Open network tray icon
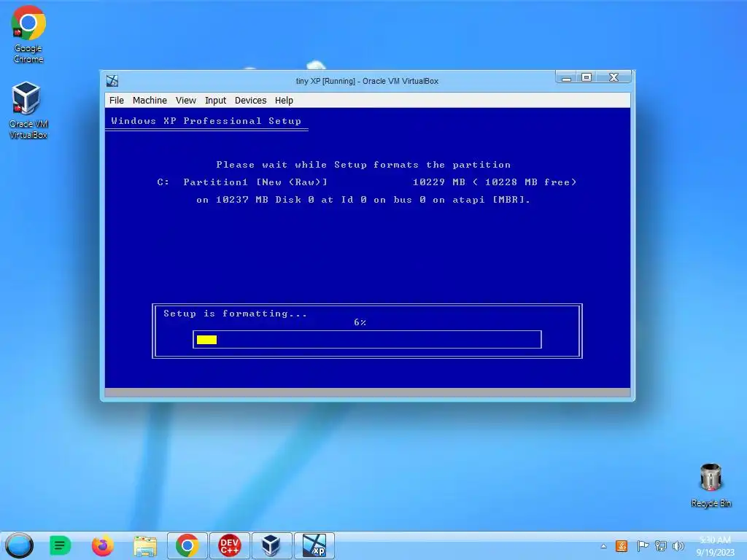The height and width of the screenshot is (560, 747). pos(661,546)
